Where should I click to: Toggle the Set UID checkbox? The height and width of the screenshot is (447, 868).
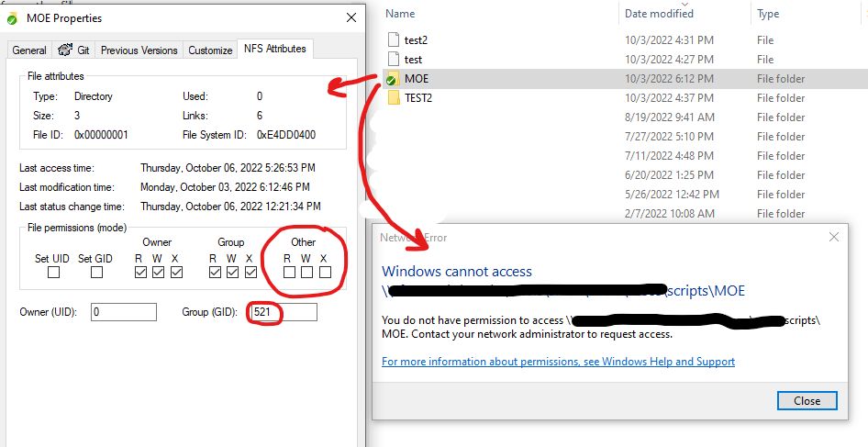pos(54,273)
